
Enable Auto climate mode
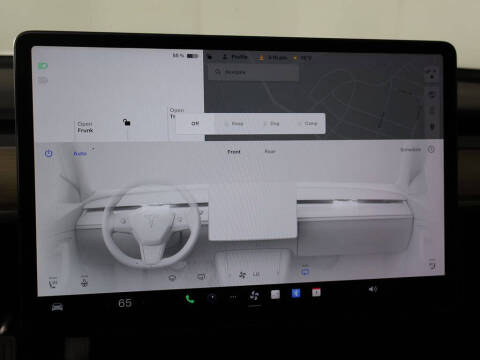click(x=80, y=154)
